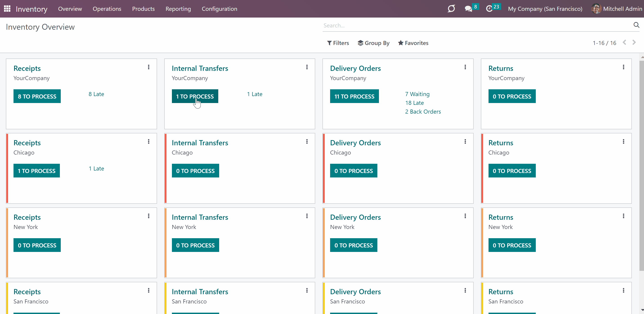Open the 8 Late link on Receipts YourCompany
This screenshot has height=314, width=644.
click(96, 94)
